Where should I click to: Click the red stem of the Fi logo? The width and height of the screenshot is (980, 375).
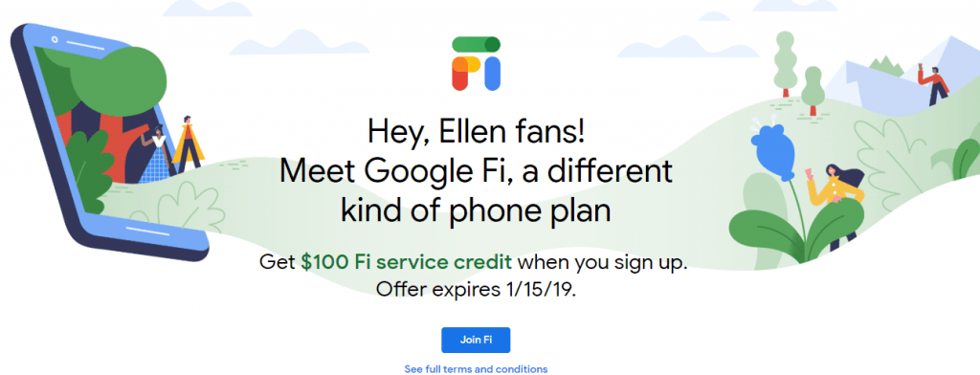pyautogui.click(x=460, y=78)
